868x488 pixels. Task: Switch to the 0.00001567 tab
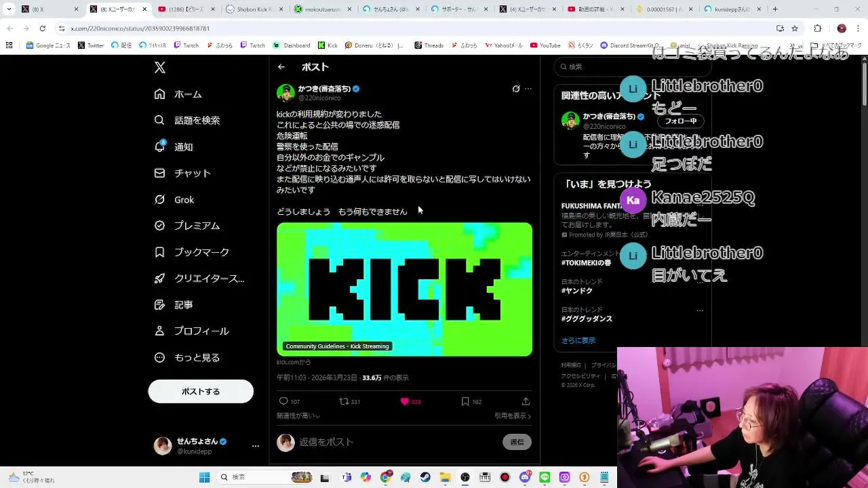pyautogui.click(x=663, y=9)
